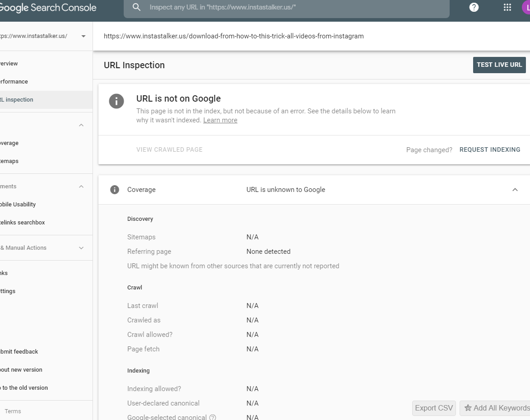530x420 pixels.
Task: Click VIEW CRAWLED PAGE
Action: (x=169, y=149)
